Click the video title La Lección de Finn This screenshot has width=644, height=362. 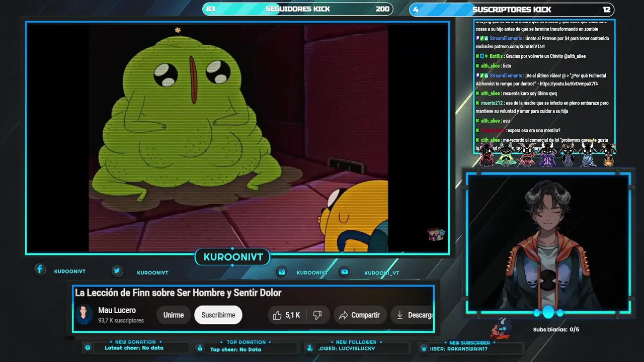tap(178, 293)
